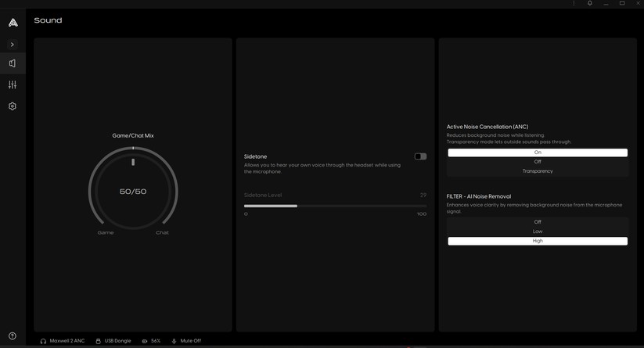Minimize the application window

tap(606, 3)
